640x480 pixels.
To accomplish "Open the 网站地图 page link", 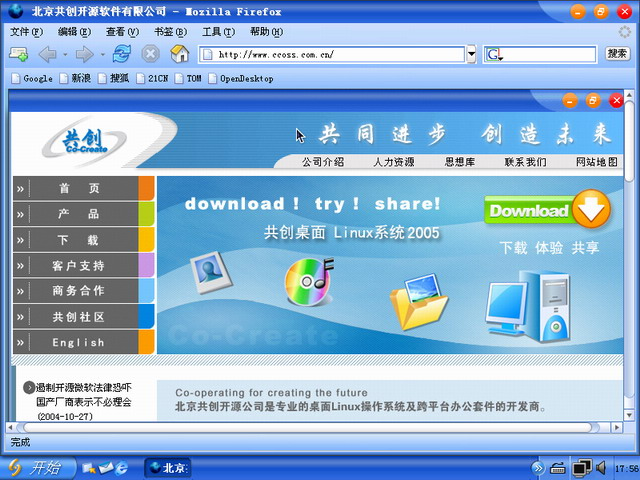I will point(597,162).
